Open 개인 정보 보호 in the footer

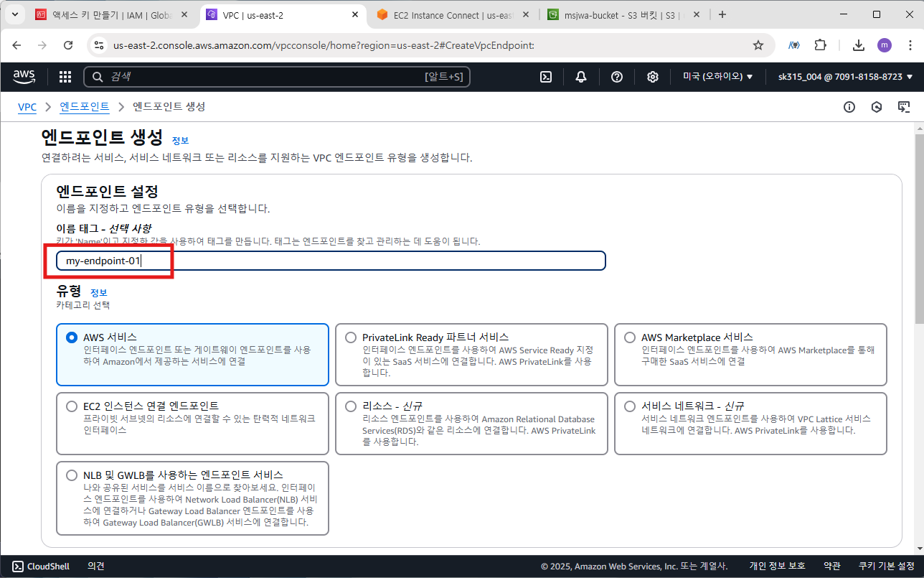coord(777,567)
